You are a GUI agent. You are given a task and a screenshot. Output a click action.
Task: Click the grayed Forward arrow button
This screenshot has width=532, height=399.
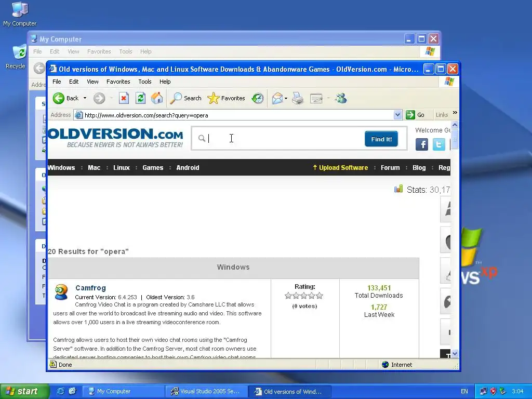[99, 98]
